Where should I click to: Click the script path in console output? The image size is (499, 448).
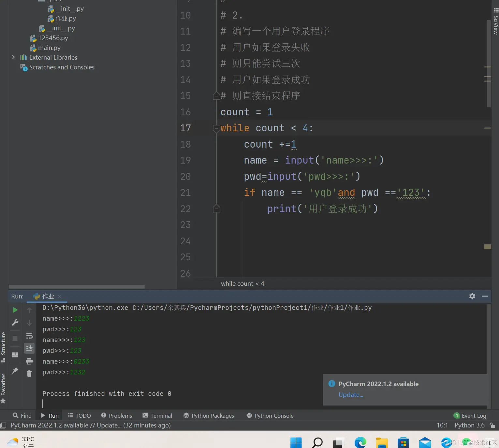[252, 308]
